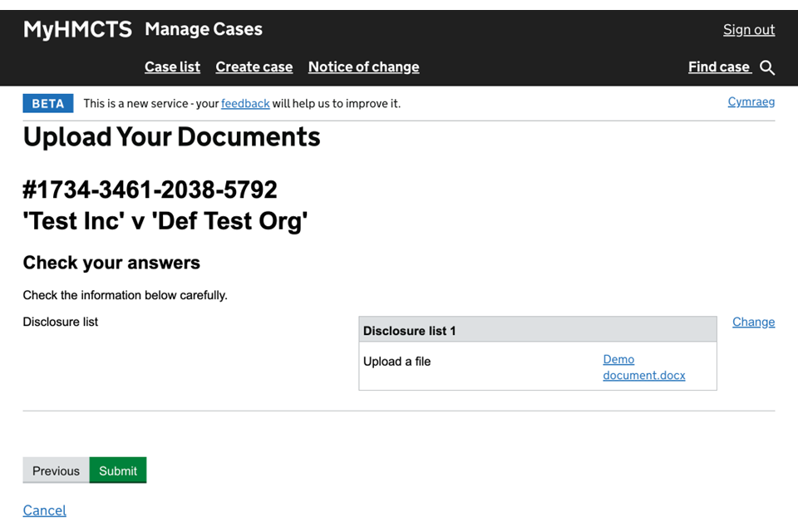Click Change for Disclosure list
The width and height of the screenshot is (798, 532).
[753, 323]
